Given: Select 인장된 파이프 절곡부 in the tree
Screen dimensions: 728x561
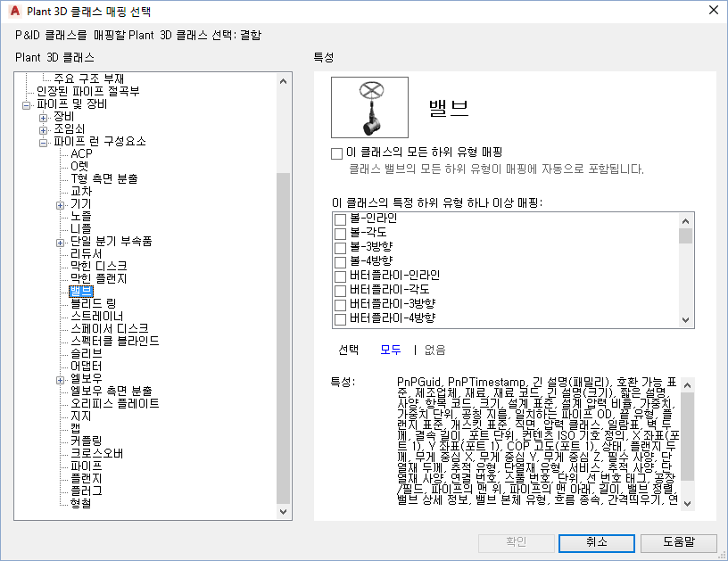Looking at the screenshot, I should point(88,91).
